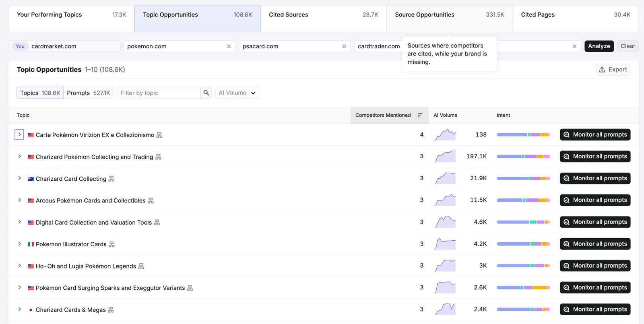Remove pokemon.com competitor with X icon
The image size is (644, 324).
tap(229, 46)
